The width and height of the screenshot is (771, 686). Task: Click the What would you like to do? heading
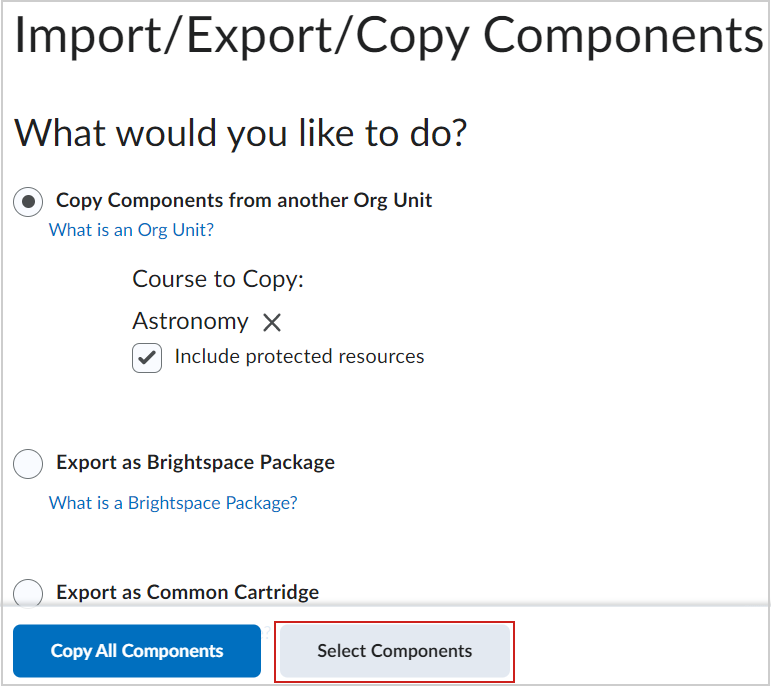[240, 133]
